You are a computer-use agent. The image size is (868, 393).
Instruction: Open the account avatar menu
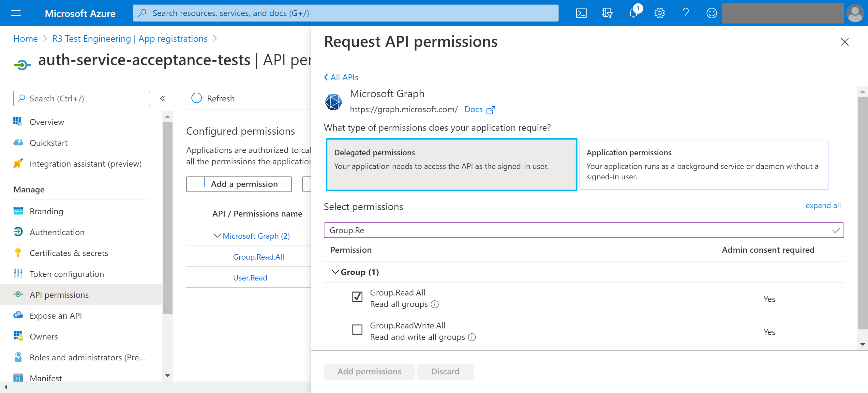pos(855,13)
